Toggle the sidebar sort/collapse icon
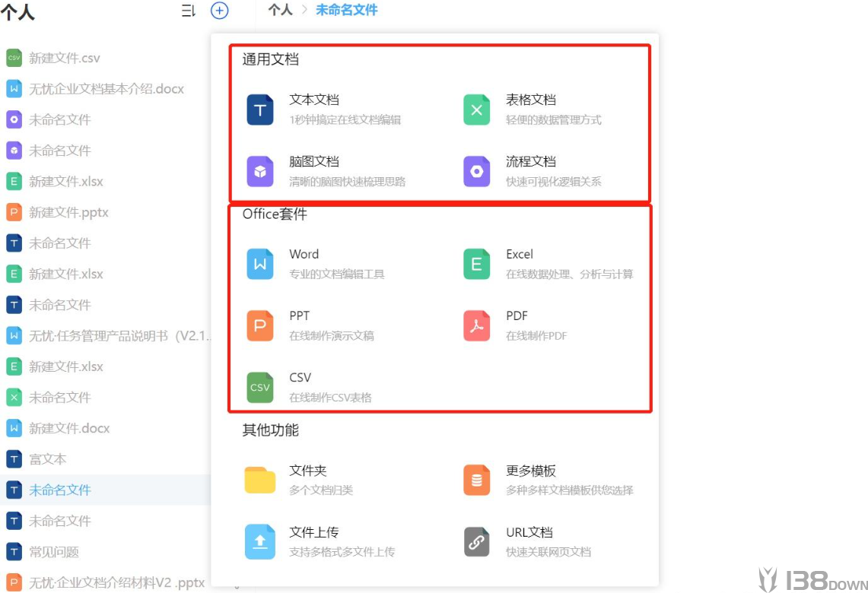The height and width of the screenshot is (593, 868). tap(188, 11)
